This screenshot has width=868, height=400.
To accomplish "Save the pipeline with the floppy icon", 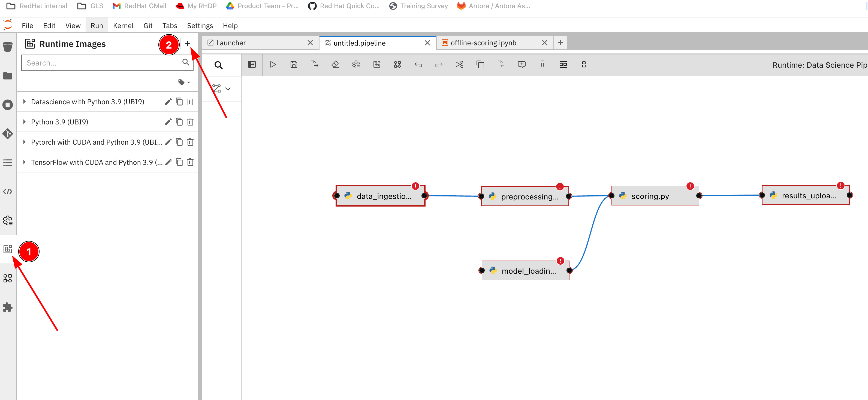I will (x=294, y=64).
